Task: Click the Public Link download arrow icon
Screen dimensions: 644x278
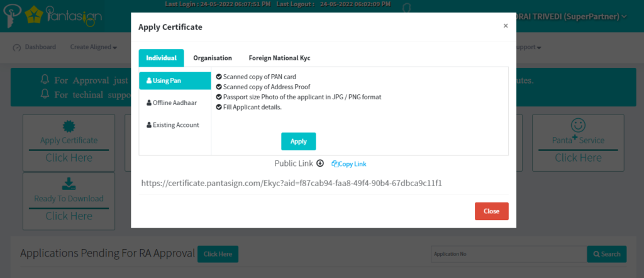Action: [x=320, y=164]
